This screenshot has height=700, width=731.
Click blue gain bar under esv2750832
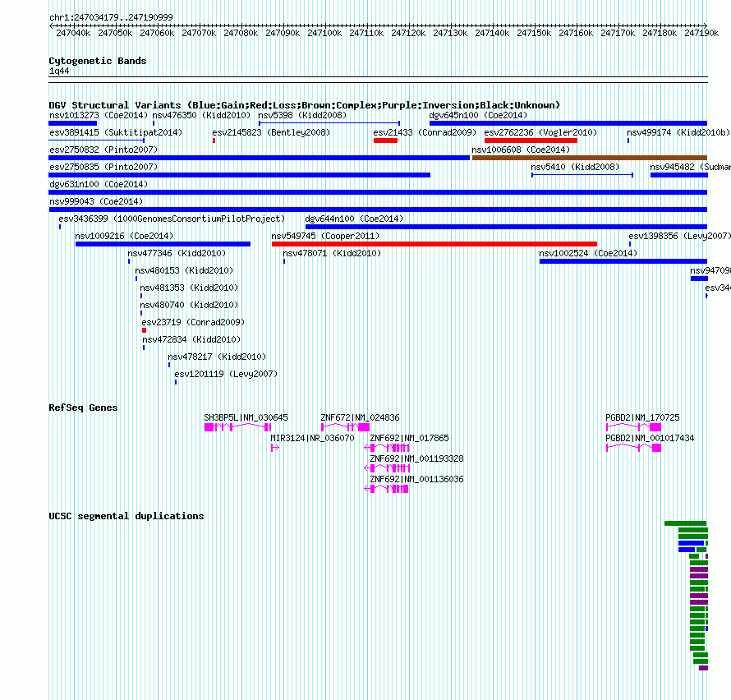coord(260,158)
